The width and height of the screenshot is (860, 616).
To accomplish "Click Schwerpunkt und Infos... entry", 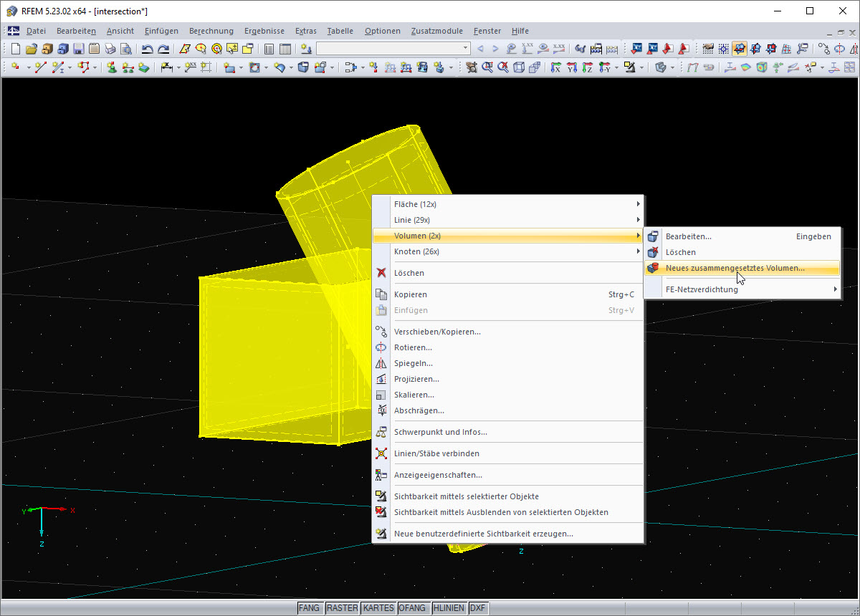I will 440,432.
